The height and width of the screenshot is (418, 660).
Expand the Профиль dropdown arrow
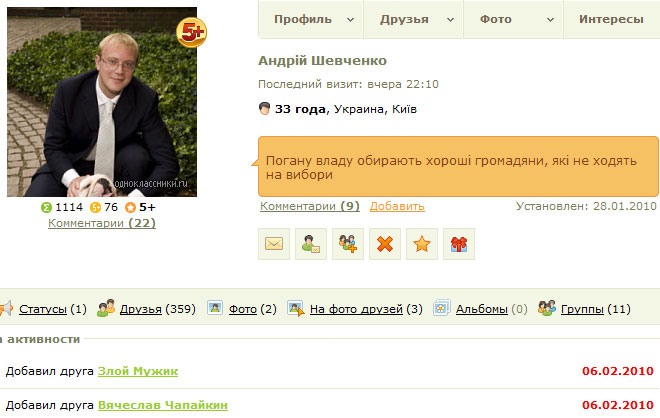[x=350, y=20]
